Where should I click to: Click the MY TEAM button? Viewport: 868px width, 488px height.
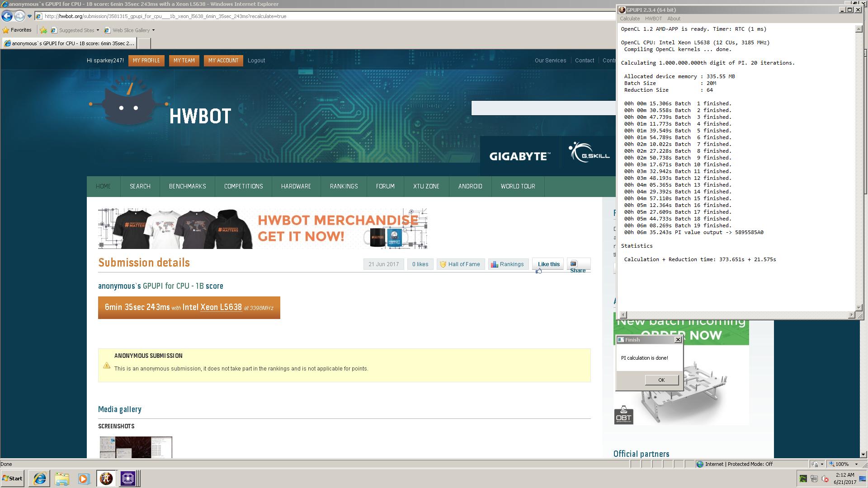pos(184,61)
